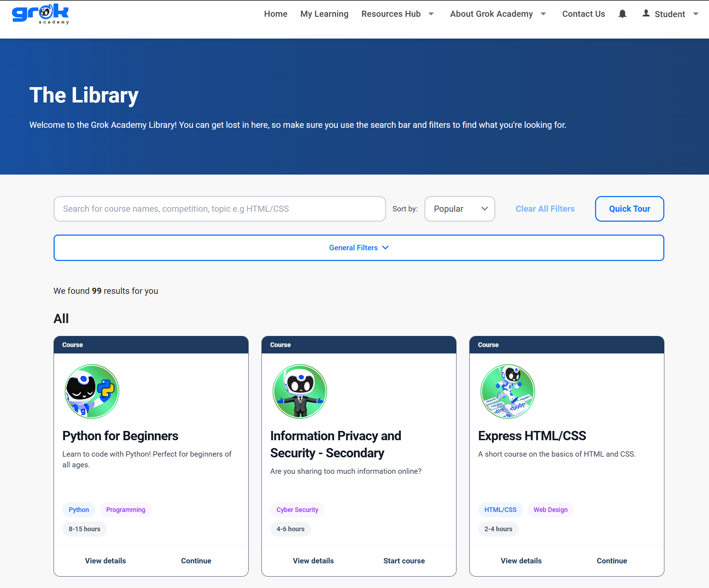Click the Python for Beginners robot thumbnail

92,391
